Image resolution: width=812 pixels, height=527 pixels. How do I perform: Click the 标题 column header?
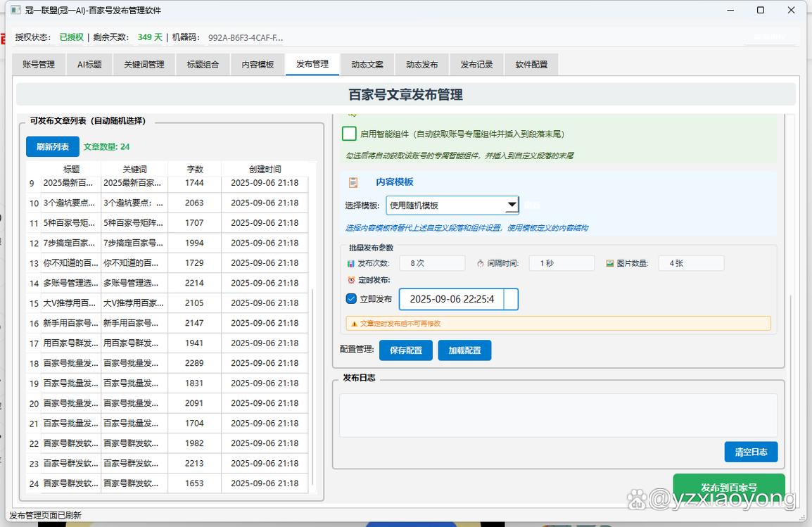[71, 170]
